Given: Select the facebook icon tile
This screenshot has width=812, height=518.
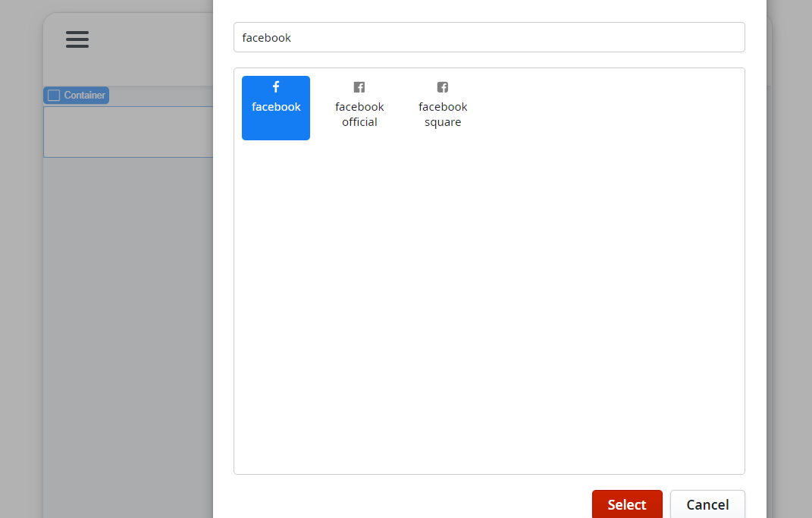Looking at the screenshot, I should 275,108.
